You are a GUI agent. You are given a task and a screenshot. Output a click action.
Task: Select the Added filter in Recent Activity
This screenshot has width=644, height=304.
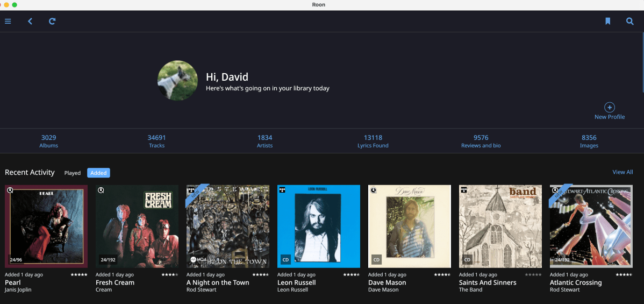(x=98, y=173)
